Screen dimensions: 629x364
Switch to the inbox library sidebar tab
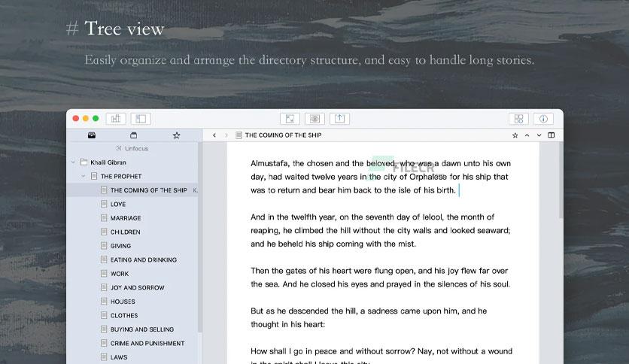pos(92,135)
